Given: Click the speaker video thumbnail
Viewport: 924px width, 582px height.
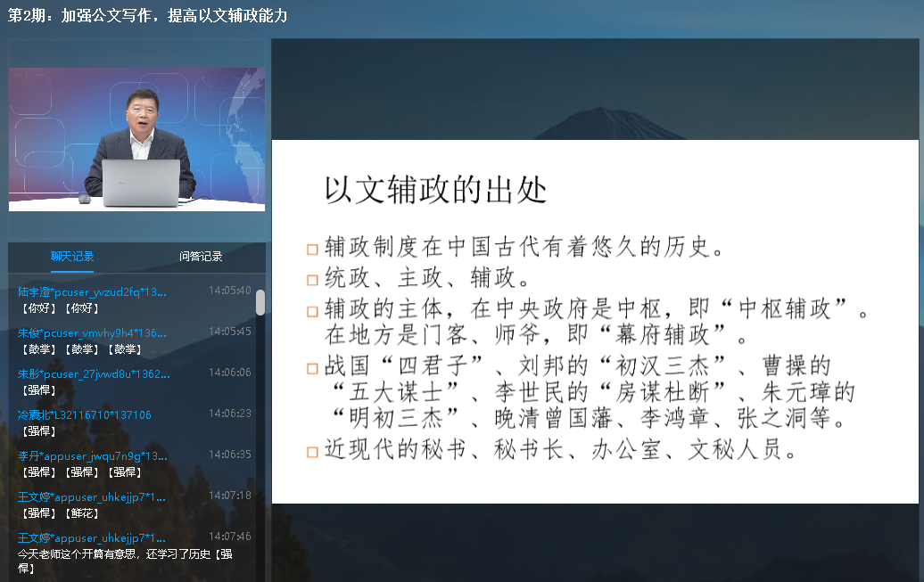Looking at the screenshot, I should (x=136, y=139).
